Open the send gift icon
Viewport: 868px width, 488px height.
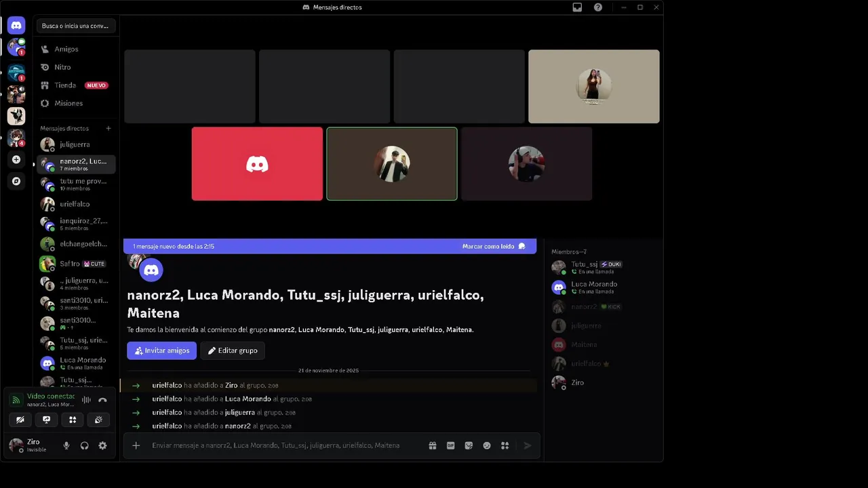433,445
